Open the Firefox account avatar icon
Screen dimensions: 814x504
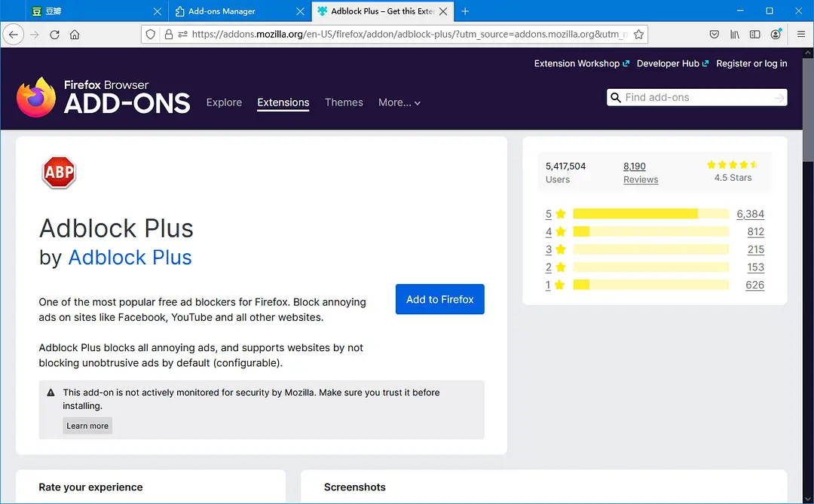[776, 35]
